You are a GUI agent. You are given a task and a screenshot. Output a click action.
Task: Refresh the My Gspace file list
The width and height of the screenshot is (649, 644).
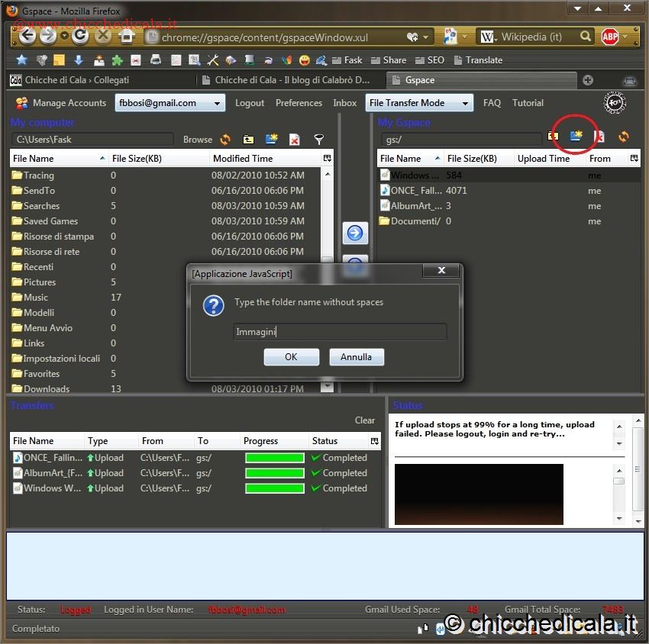pyautogui.click(x=624, y=137)
